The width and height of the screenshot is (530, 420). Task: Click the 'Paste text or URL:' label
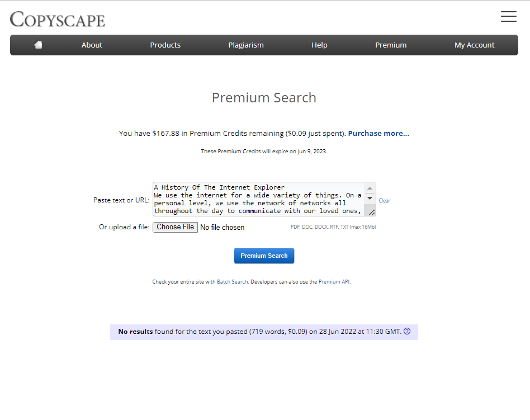coord(121,200)
